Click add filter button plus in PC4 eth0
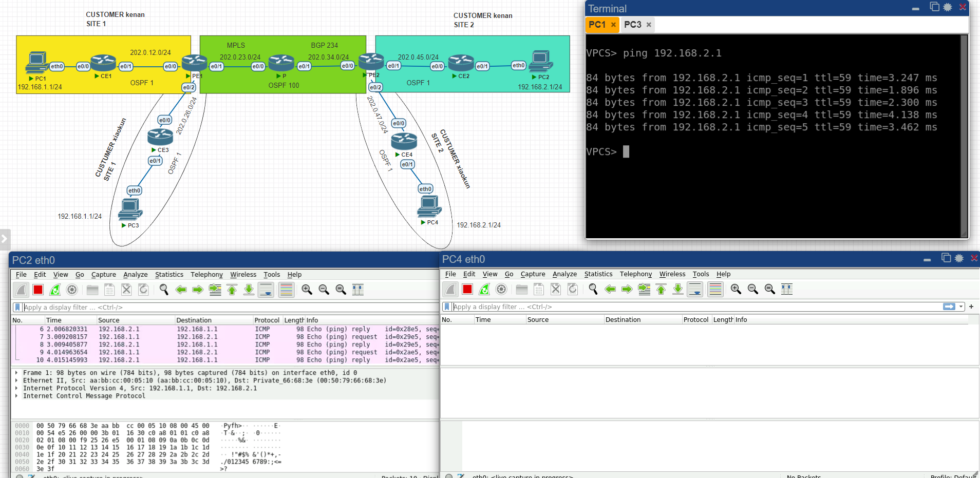The width and height of the screenshot is (980, 478). pos(971,307)
